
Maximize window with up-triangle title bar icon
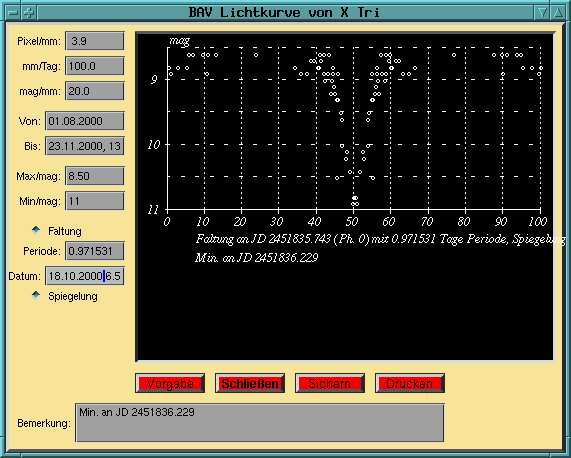click(x=558, y=13)
